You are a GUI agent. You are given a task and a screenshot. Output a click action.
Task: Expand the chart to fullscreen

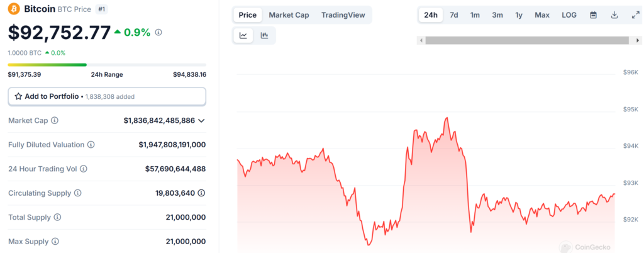click(635, 15)
